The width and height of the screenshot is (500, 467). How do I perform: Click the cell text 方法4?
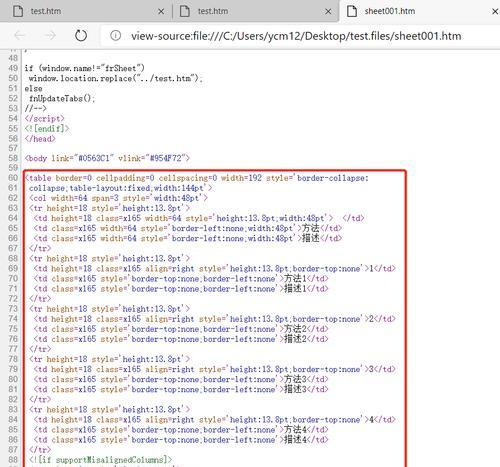(295, 429)
